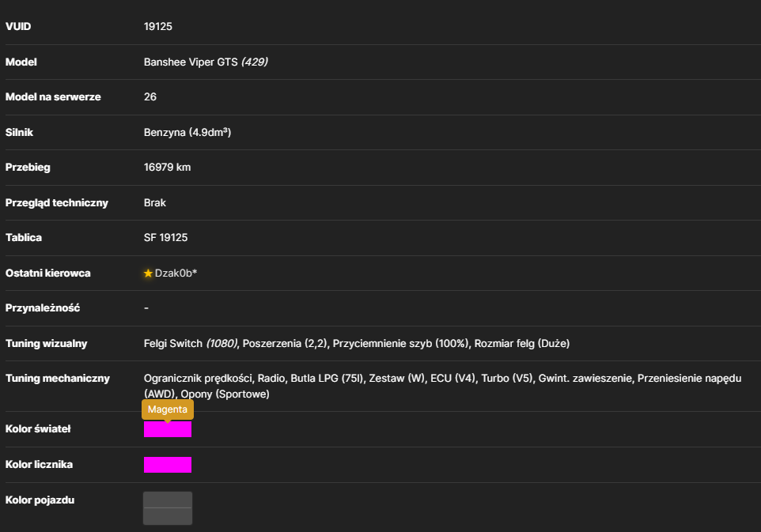Image resolution: width=761 pixels, height=532 pixels.
Task: Pick the magenta Kolor świateł swatch
Action: point(168,429)
